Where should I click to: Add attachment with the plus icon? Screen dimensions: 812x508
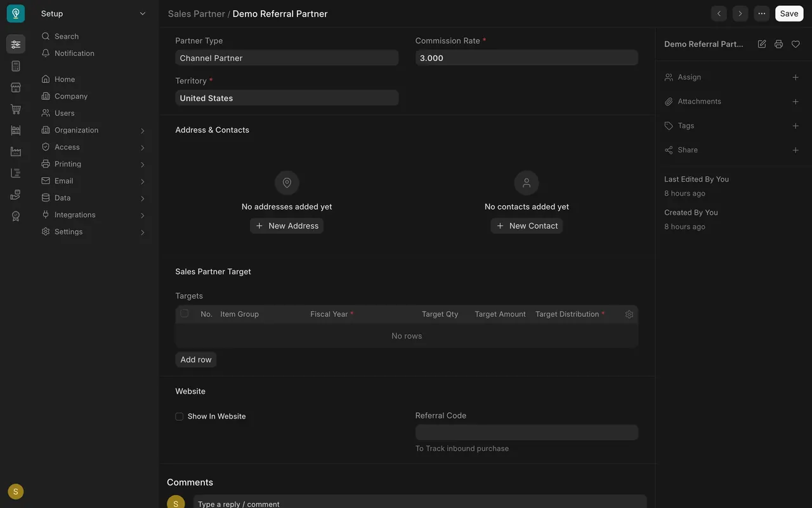tap(796, 102)
